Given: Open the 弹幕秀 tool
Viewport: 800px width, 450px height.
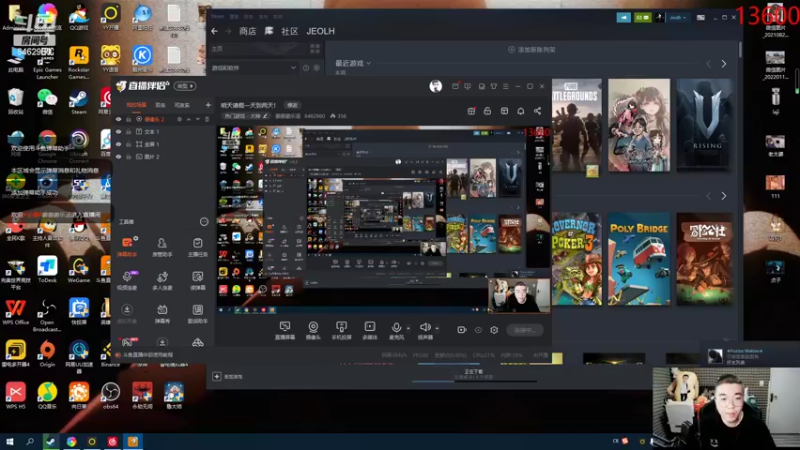Looking at the screenshot, I should (162, 313).
